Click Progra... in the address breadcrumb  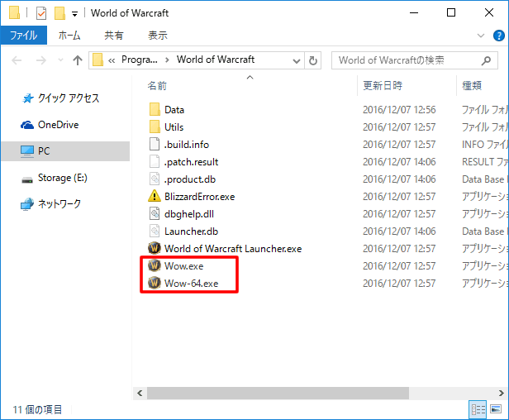tap(140, 60)
